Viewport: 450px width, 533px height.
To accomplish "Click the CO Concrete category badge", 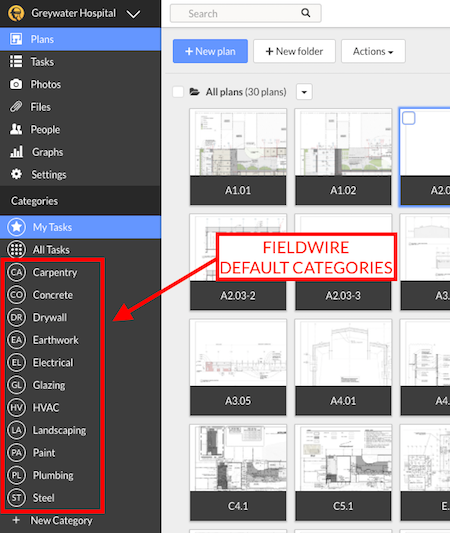I will click(x=16, y=295).
